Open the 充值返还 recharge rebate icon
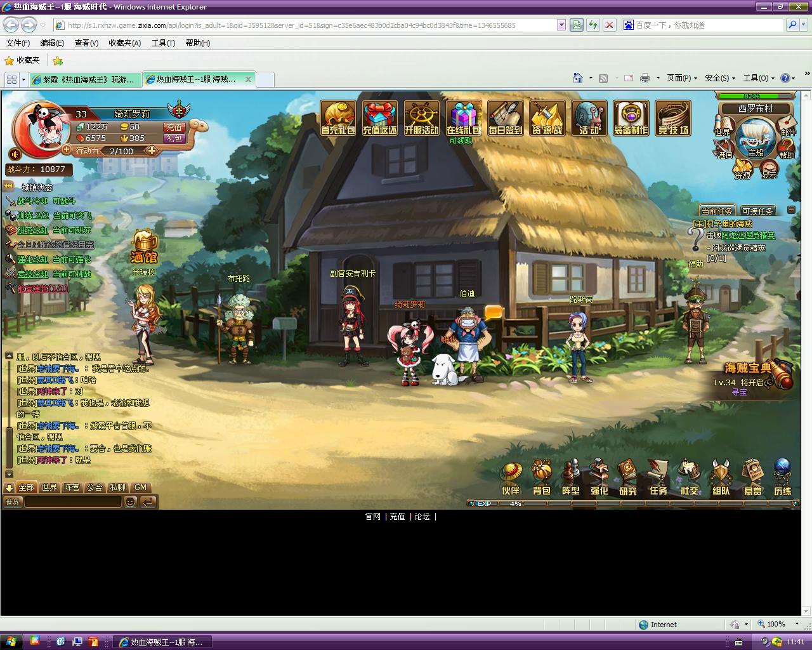812x650 pixels. pyautogui.click(x=380, y=118)
